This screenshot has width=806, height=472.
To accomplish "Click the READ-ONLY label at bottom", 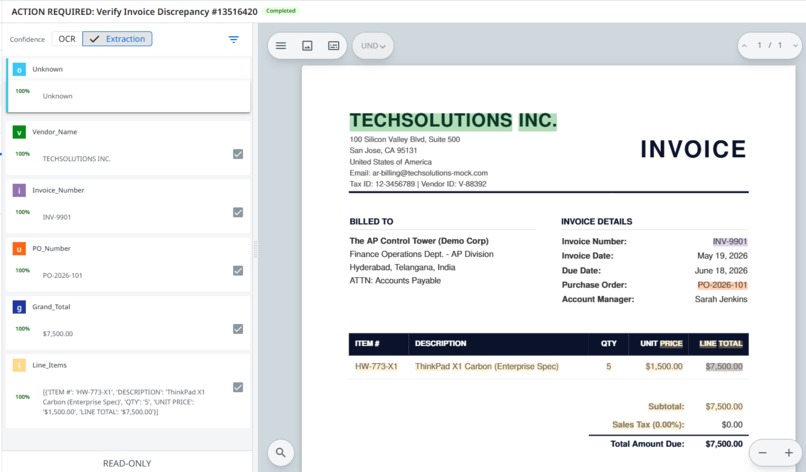I will pos(127,463).
